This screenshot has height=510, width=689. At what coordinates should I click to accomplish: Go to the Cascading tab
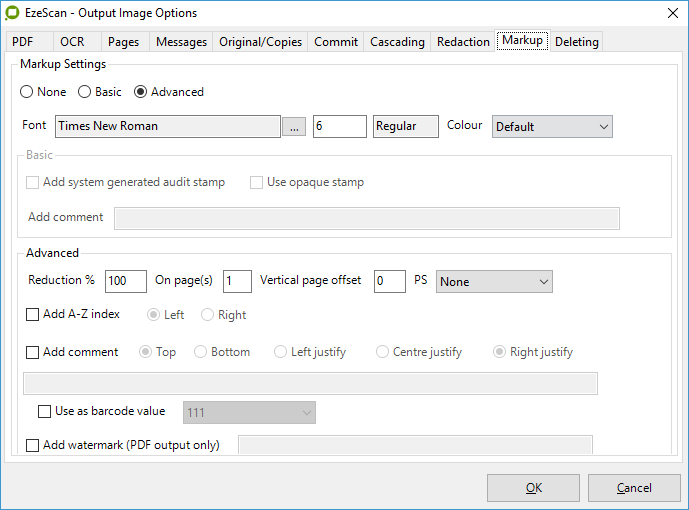(x=397, y=42)
